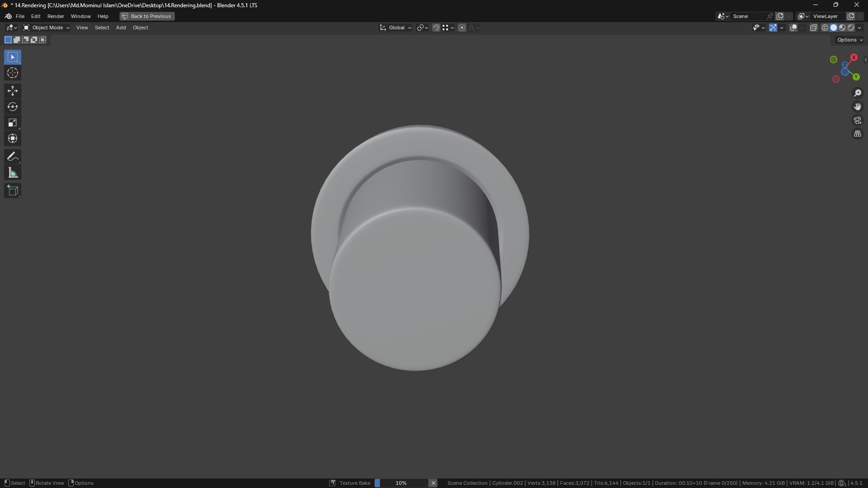The height and width of the screenshot is (488, 868).
Task: Open selectability and visibility dropdown
Action: click(x=759, y=28)
